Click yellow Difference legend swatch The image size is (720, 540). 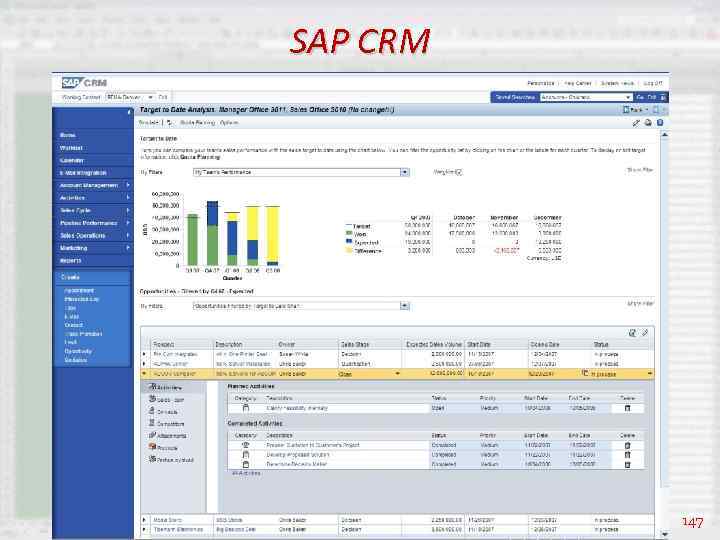(349, 250)
